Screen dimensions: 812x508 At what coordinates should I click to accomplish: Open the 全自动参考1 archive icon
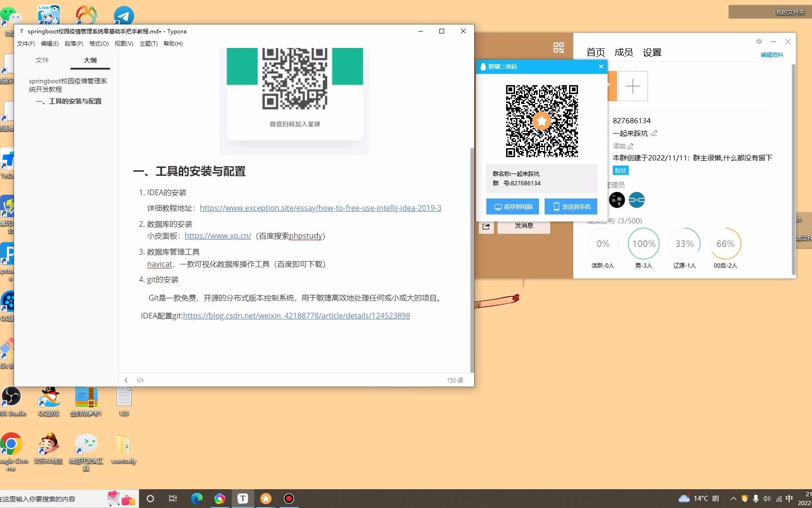click(86, 401)
